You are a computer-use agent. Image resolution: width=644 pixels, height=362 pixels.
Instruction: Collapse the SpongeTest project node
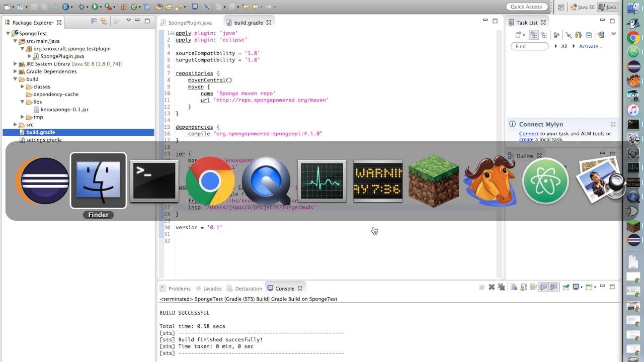[x=8, y=34]
